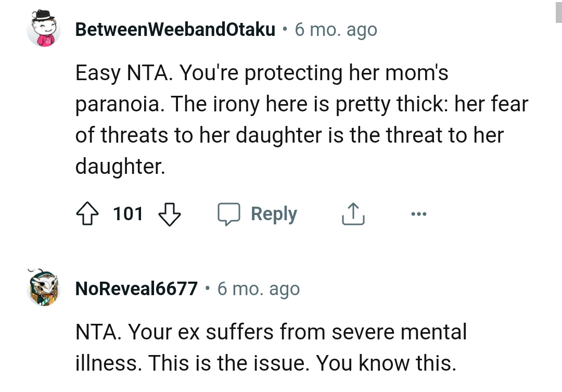This screenshot has height=392, width=562.
Task: Click the 101 vote count
Action: 128,213
